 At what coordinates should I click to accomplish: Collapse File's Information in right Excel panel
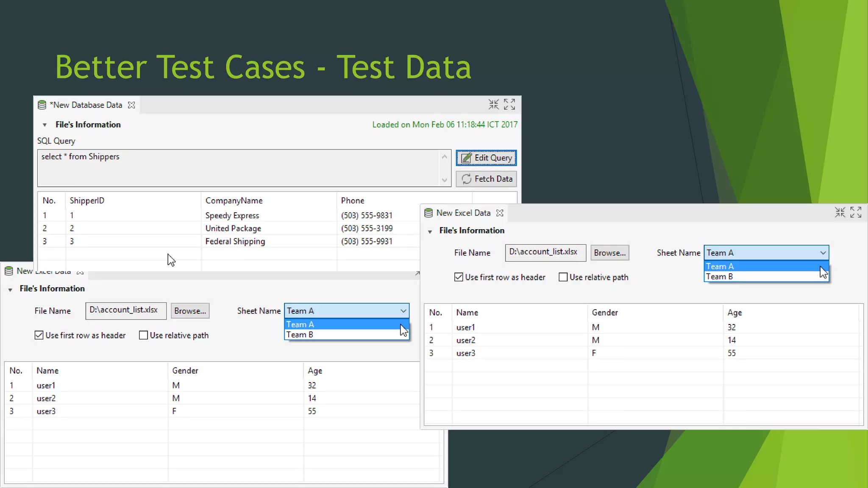(x=430, y=231)
